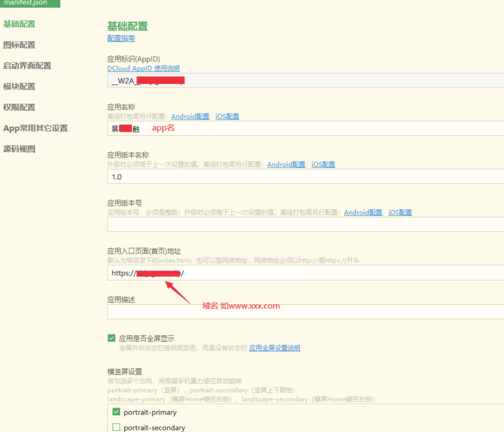Image resolution: width=504 pixels, height=432 pixels.
Task: Open 权限配置 section
Action: (19, 107)
